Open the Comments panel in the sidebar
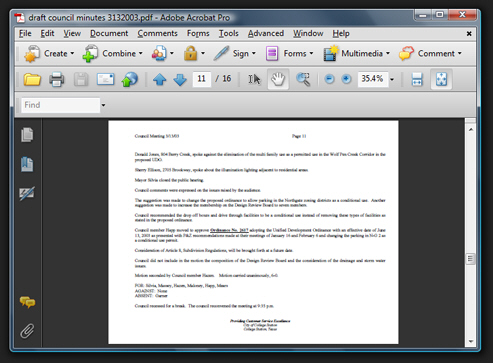 click(x=27, y=302)
